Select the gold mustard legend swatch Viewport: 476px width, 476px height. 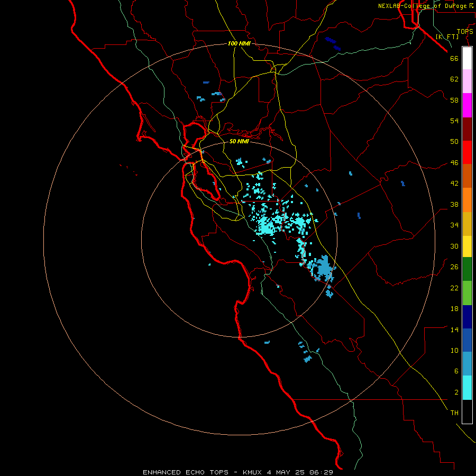click(x=467, y=224)
